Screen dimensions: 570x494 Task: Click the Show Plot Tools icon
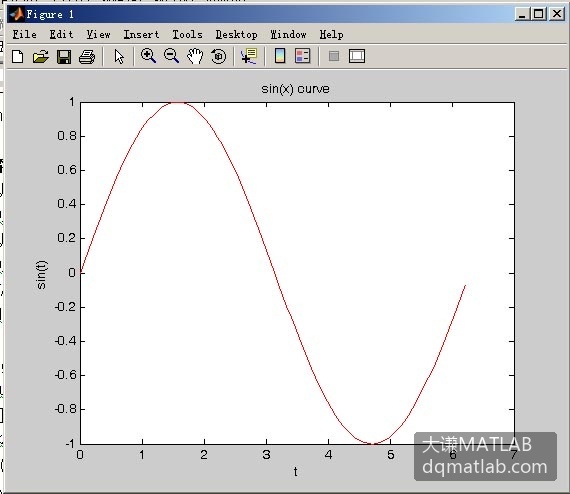[357, 56]
